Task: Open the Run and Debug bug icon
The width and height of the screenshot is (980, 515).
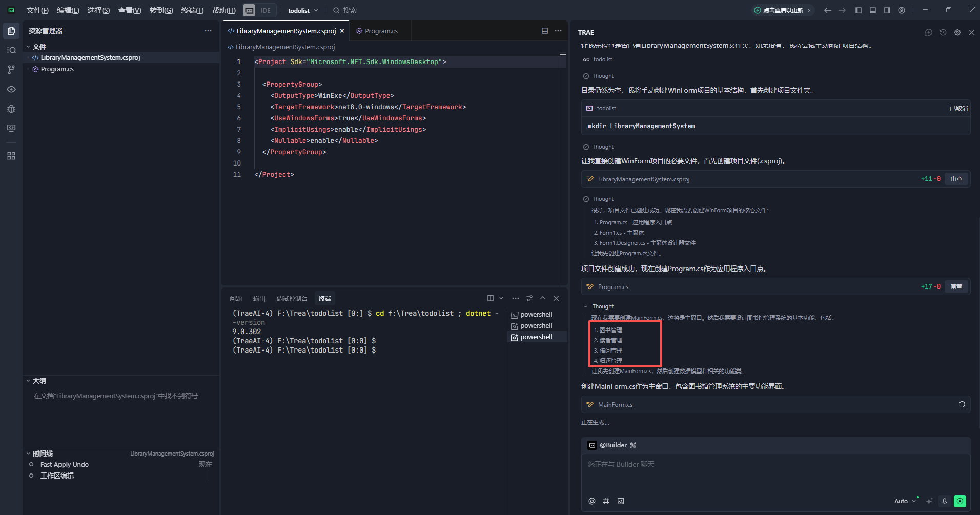Action: [x=11, y=109]
